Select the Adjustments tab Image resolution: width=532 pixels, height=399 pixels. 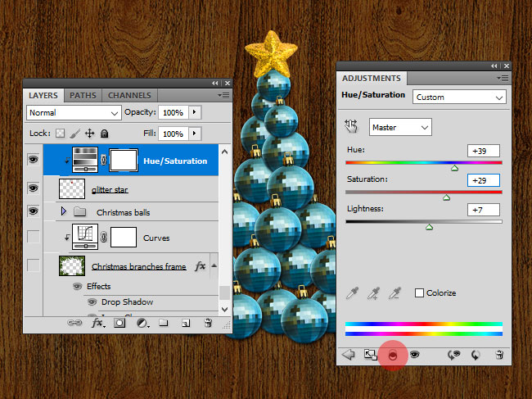pos(372,79)
